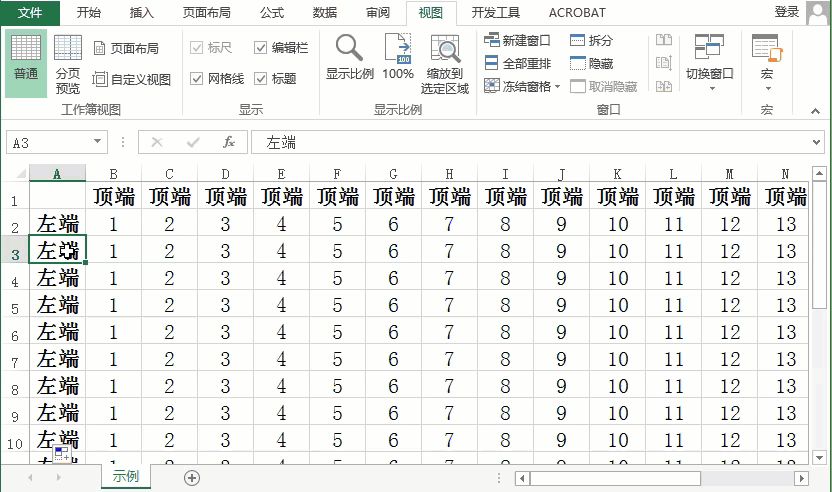Image resolution: width=832 pixels, height=492 pixels.
Task: Select the 示例 sheet tab
Action: click(126, 477)
